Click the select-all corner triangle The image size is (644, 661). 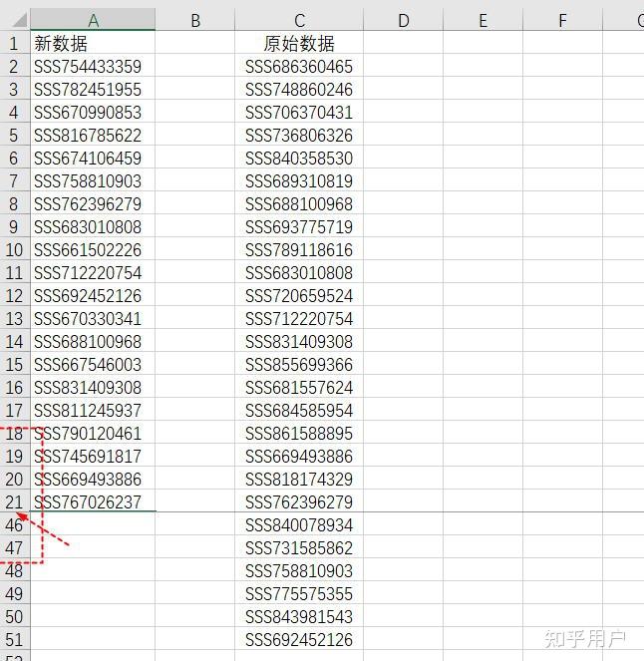tap(18, 20)
